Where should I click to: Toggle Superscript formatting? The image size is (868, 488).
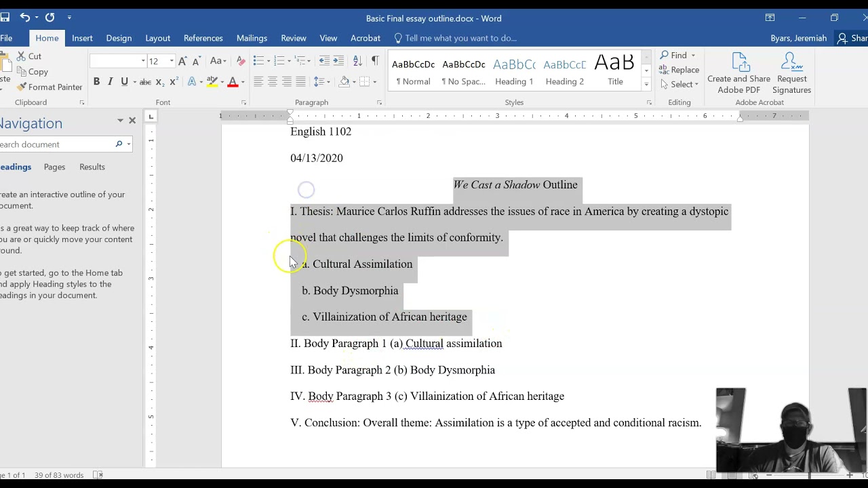[174, 82]
